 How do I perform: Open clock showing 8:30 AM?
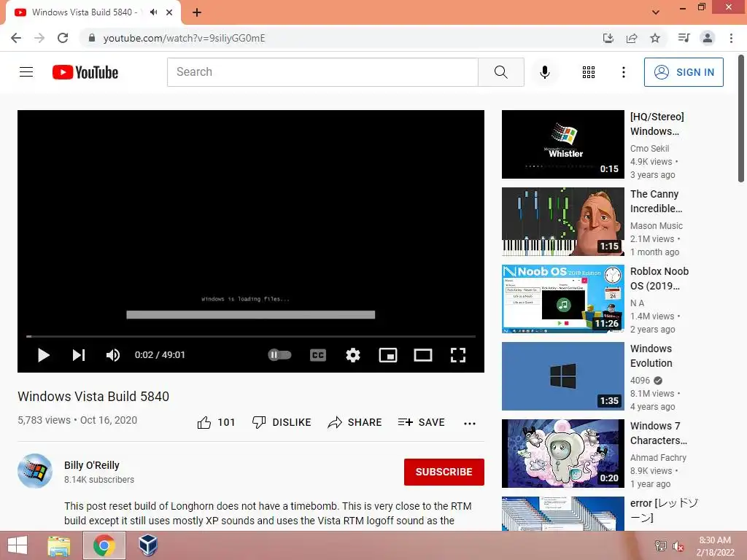click(x=715, y=546)
